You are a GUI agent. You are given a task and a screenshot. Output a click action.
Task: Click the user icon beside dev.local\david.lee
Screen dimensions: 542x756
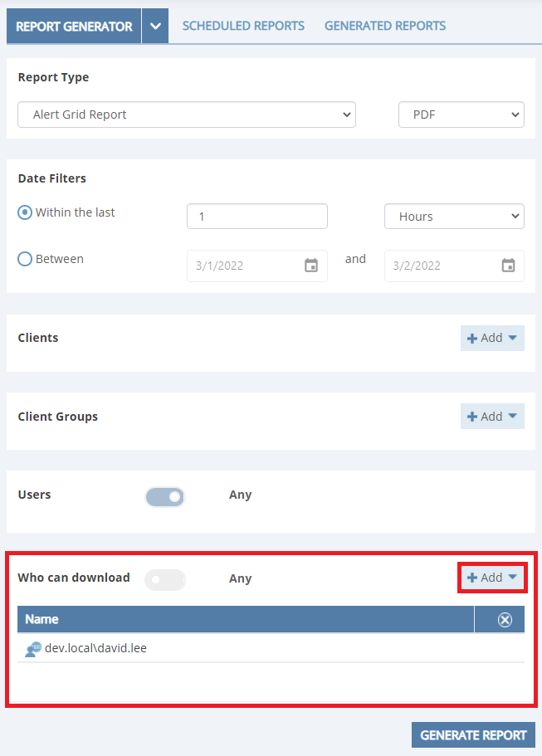coord(33,650)
